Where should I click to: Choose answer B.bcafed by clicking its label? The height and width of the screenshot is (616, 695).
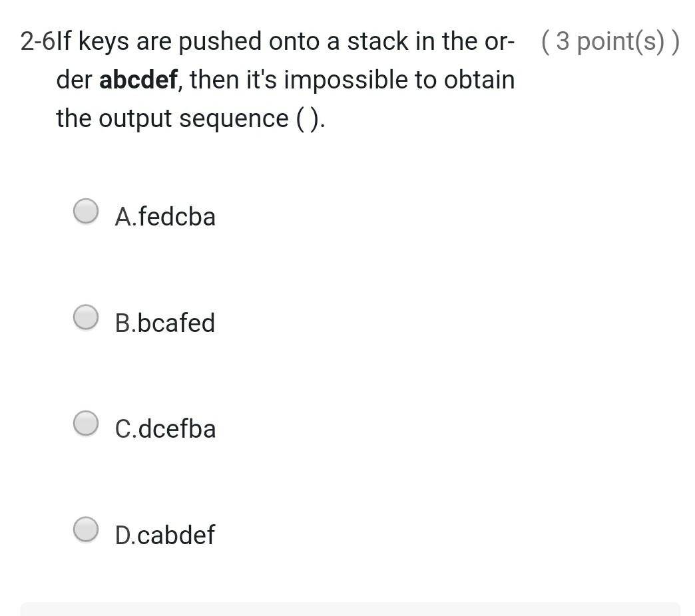[165, 322]
